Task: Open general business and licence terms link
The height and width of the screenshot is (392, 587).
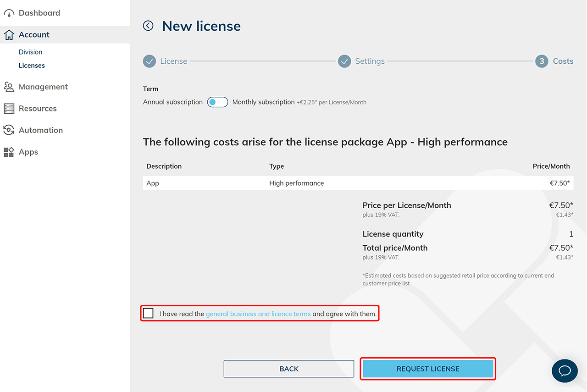Action: [258, 314]
